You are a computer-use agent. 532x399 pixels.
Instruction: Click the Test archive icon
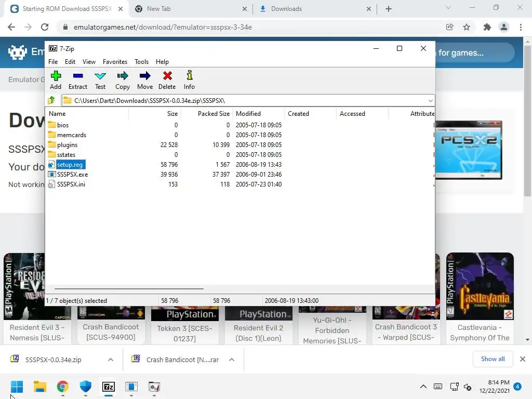tap(100, 80)
